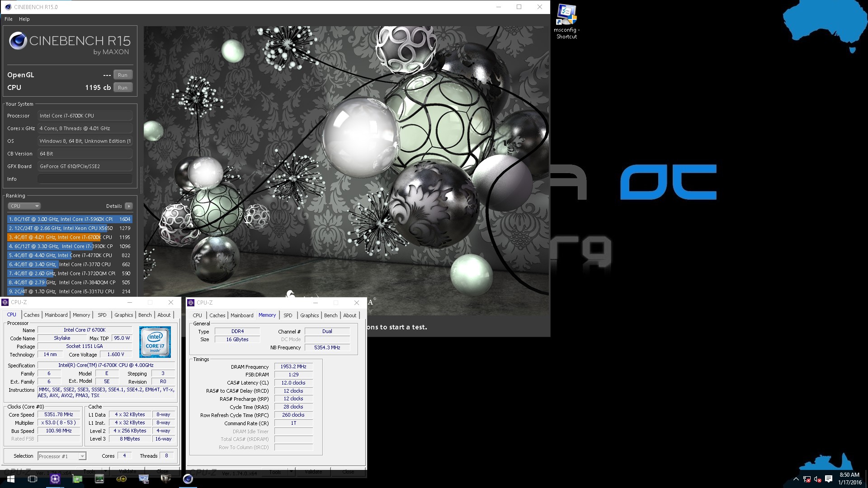Open Graphics tab in the CPU-tab CPU-Z window
The height and width of the screenshot is (488, 868).
point(123,315)
